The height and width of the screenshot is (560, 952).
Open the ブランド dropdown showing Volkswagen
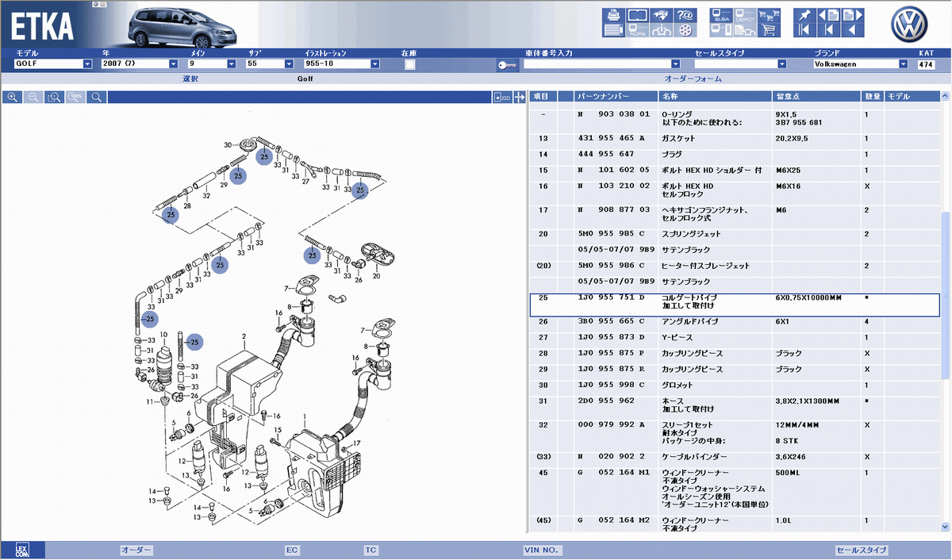click(860, 64)
